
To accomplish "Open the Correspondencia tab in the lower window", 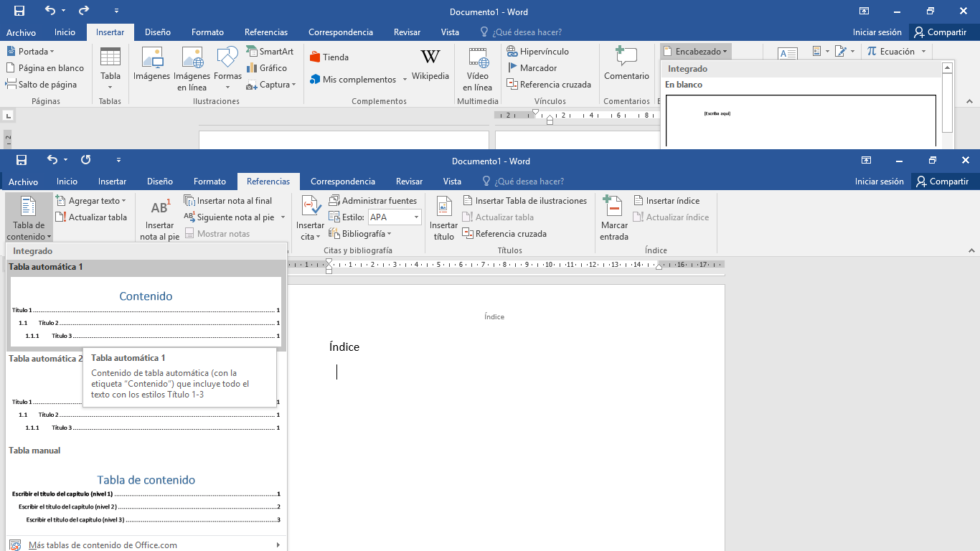I will click(343, 182).
